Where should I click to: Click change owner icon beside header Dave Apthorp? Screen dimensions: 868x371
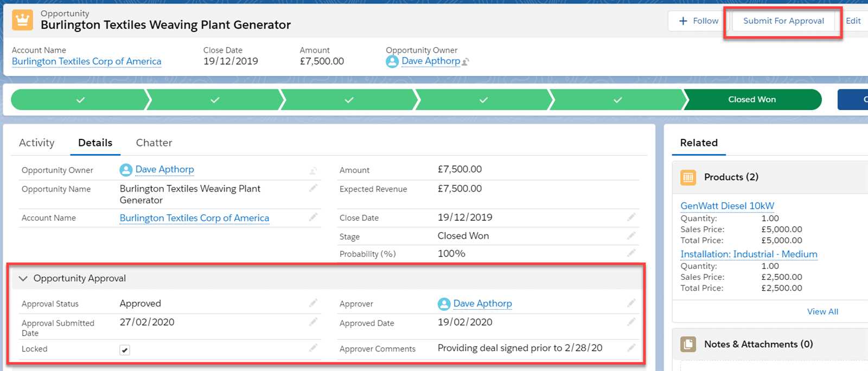click(x=465, y=62)
